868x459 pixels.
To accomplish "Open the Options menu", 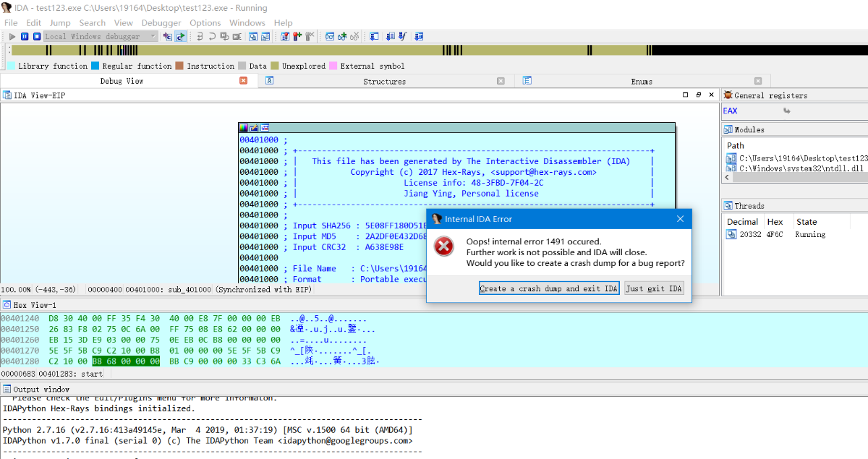I will click(x=205, y=22).
